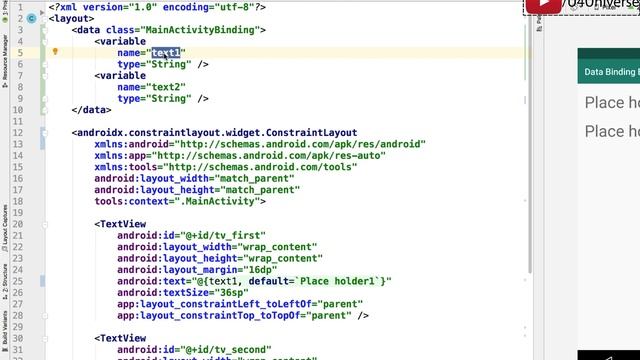Click the layout_width match_parent value
This screenshot has width=640, height=360.
[254, 179]
